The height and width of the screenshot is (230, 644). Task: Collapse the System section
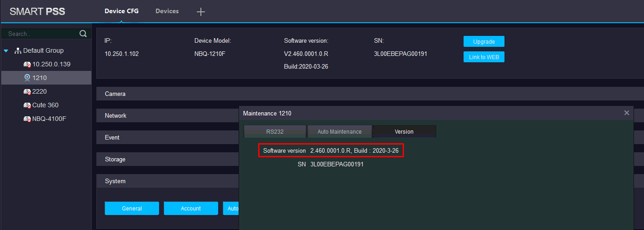[168, 181]
